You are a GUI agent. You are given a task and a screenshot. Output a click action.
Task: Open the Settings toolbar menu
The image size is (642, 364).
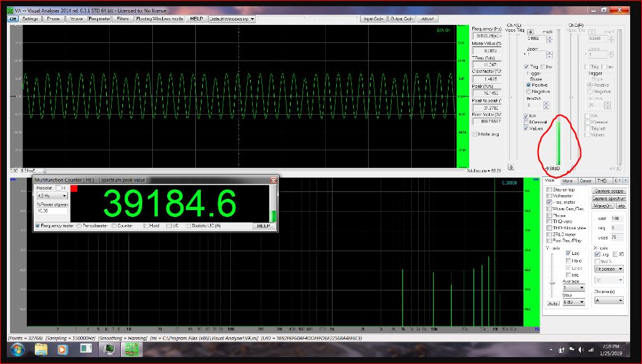tap(30, 19)
